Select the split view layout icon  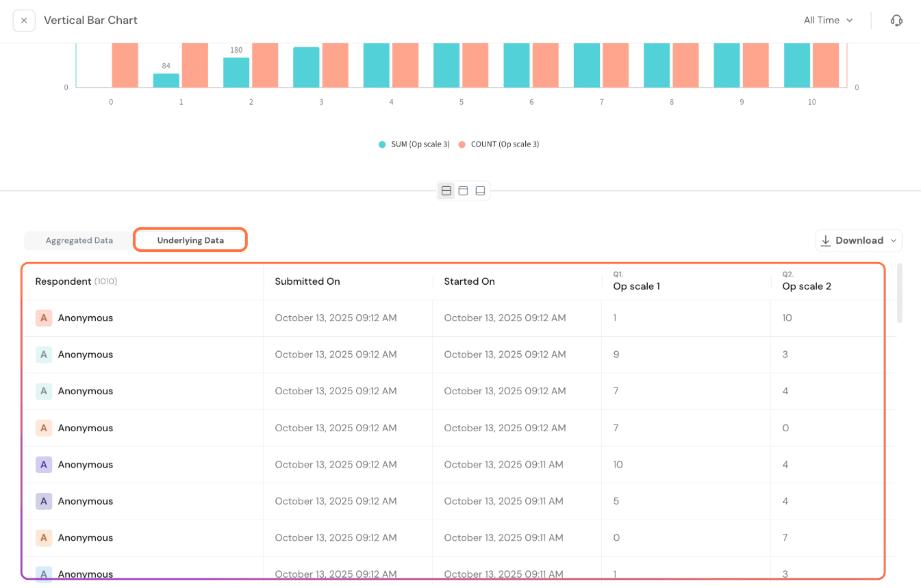446,191
